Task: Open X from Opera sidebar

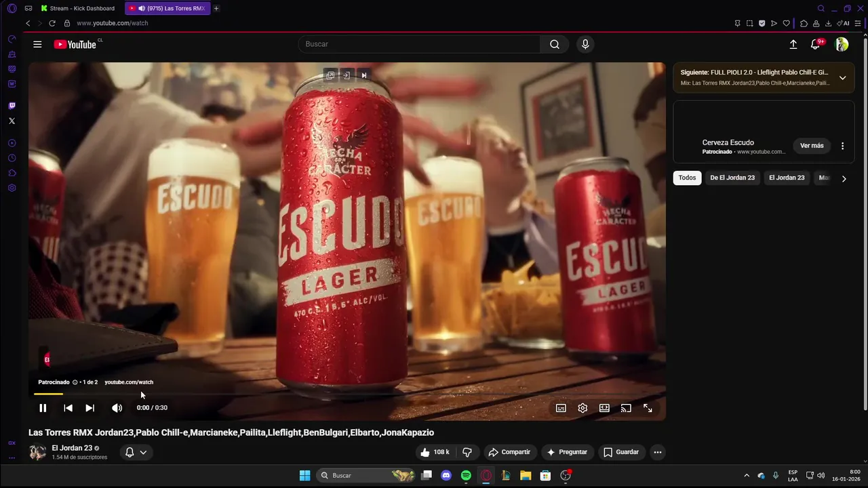Action: pyautogui.click(x=12, y=121)
